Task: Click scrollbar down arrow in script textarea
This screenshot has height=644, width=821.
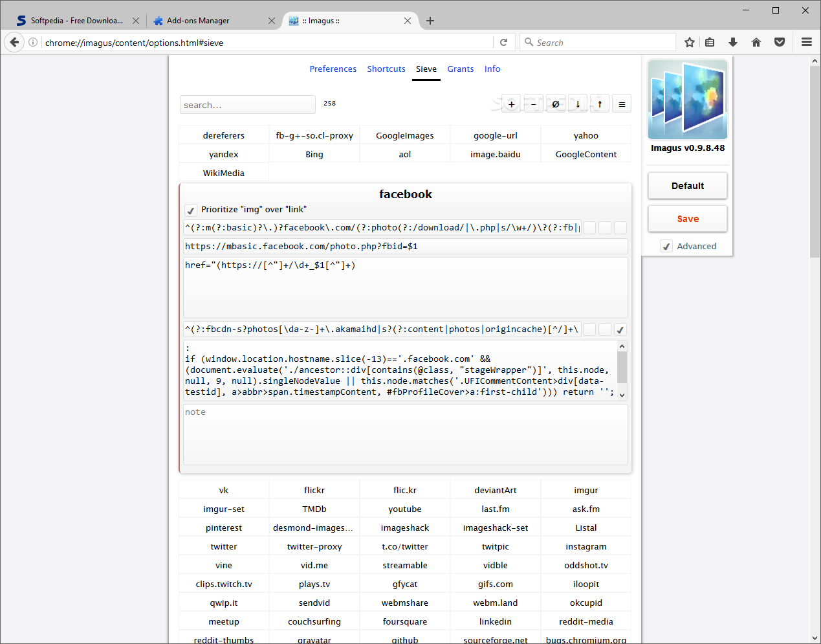Action: coord(622,395)
